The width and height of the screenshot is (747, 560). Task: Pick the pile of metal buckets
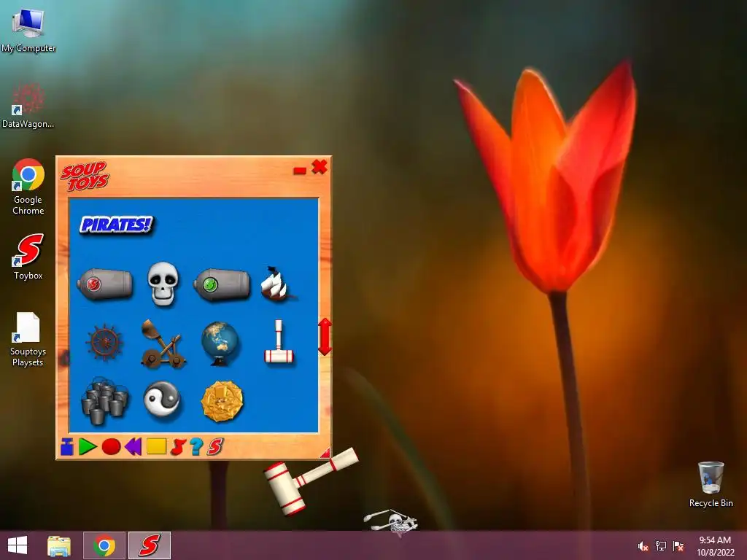[105, 401]
